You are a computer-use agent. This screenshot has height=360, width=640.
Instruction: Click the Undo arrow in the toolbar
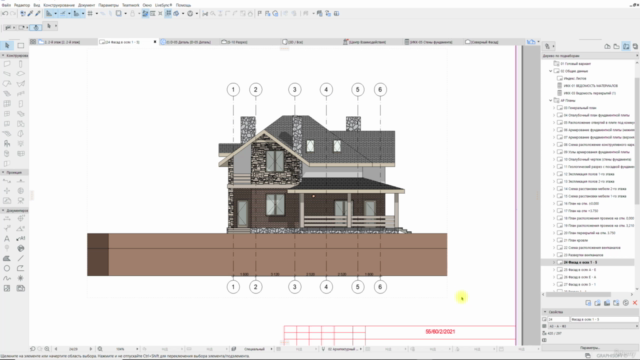(x=5, y=13)
